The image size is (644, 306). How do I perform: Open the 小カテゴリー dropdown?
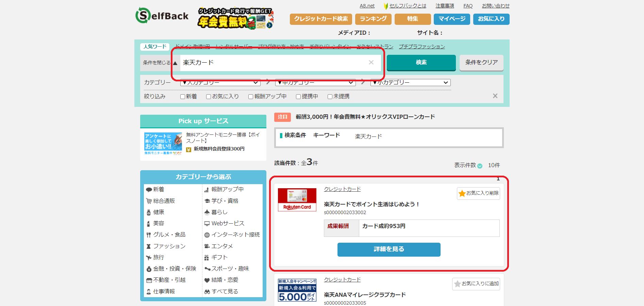coord(411,83)
